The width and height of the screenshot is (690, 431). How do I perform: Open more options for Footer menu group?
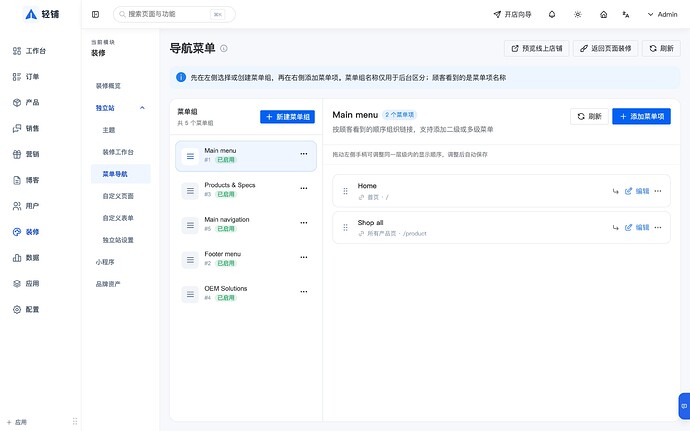tap(304, 257)
